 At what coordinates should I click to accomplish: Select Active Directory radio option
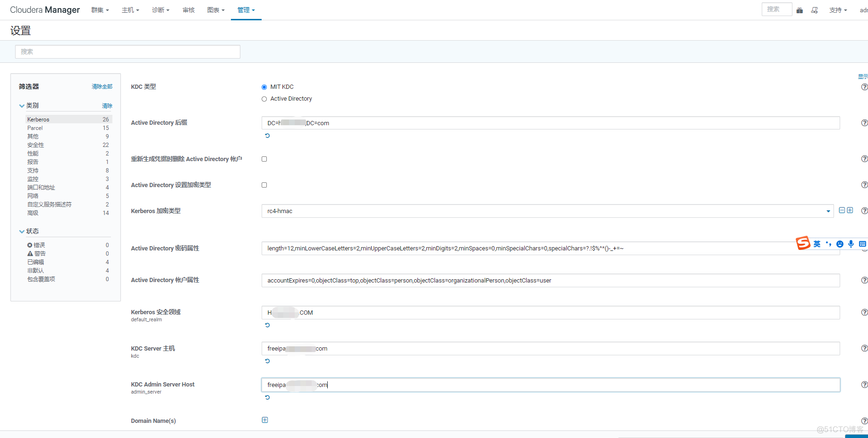tap(264, 99)
